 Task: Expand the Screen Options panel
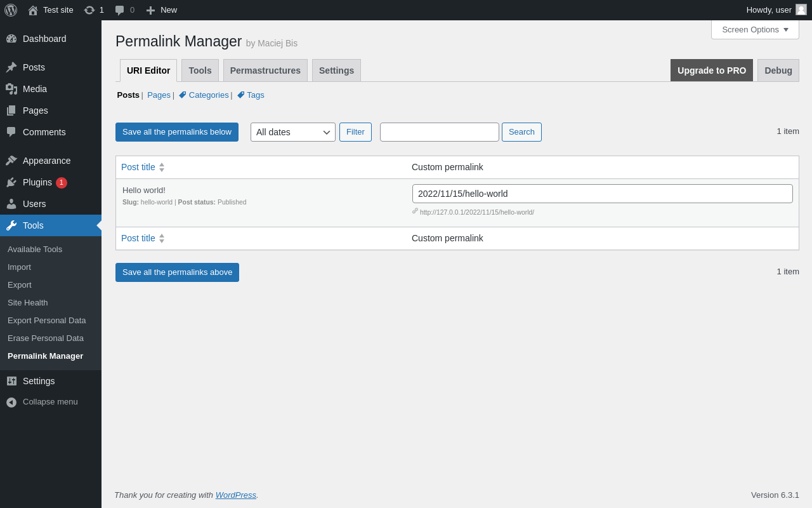(x=755, y=29)
